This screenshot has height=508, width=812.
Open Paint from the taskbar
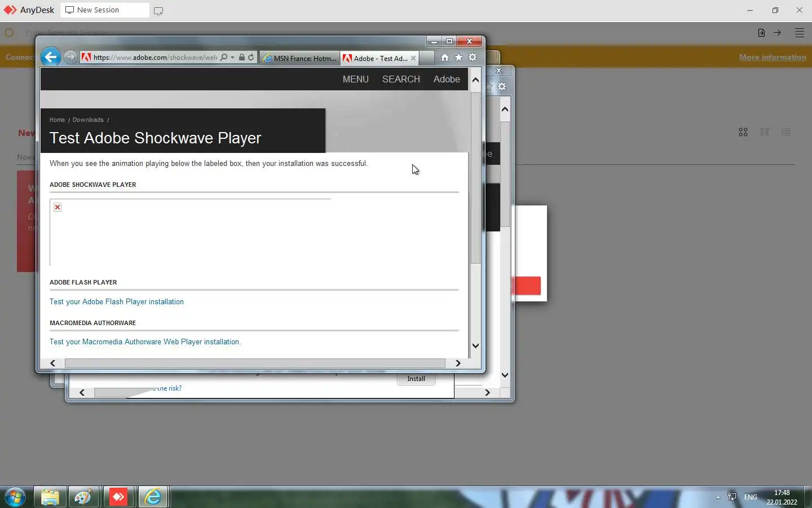point(84,497)
